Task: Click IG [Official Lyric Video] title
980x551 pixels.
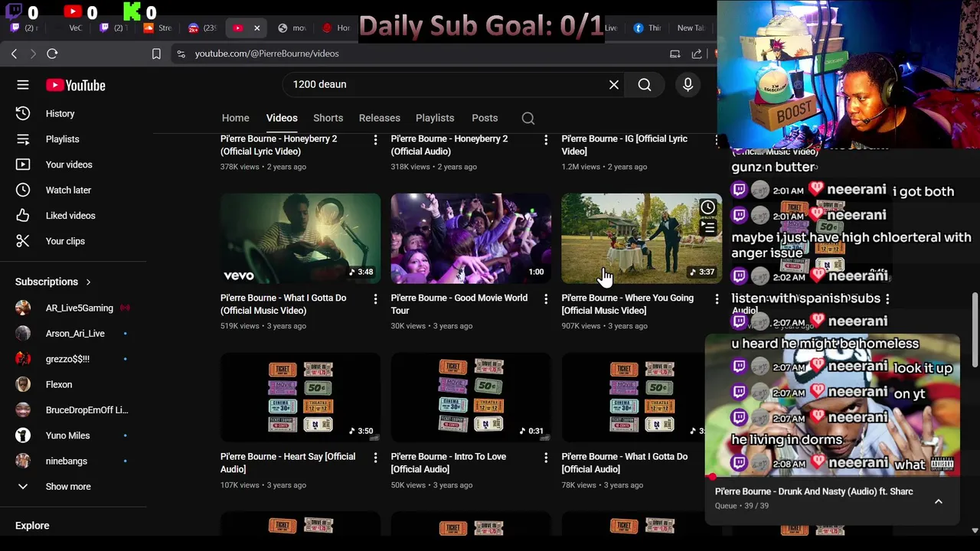Action: 624,145
